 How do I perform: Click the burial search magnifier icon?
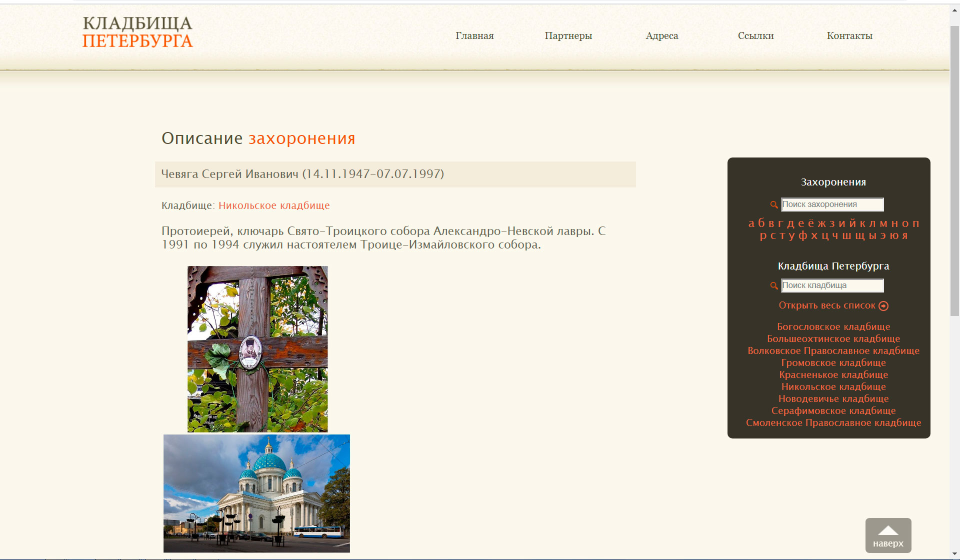pyautogui.click(x=774, y=204)
